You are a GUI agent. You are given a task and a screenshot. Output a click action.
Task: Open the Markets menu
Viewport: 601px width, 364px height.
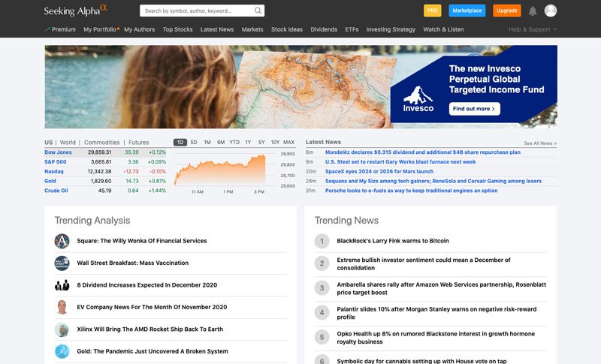tap(252, 29)
